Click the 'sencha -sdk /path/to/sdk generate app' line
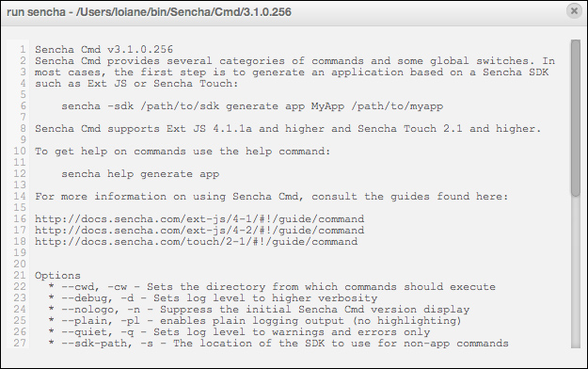 [252, 106]
